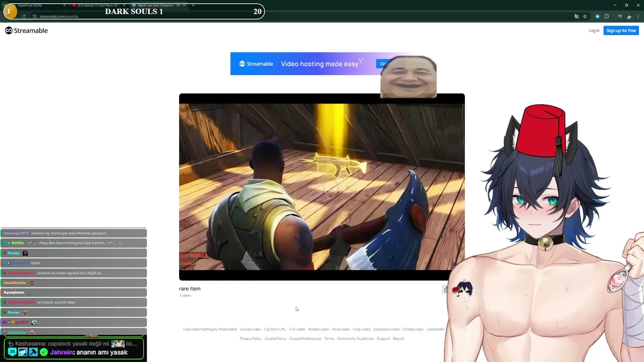The image size is (644, 362).
Task: Open the Rotate video footer link
Action: coord(318,329)
